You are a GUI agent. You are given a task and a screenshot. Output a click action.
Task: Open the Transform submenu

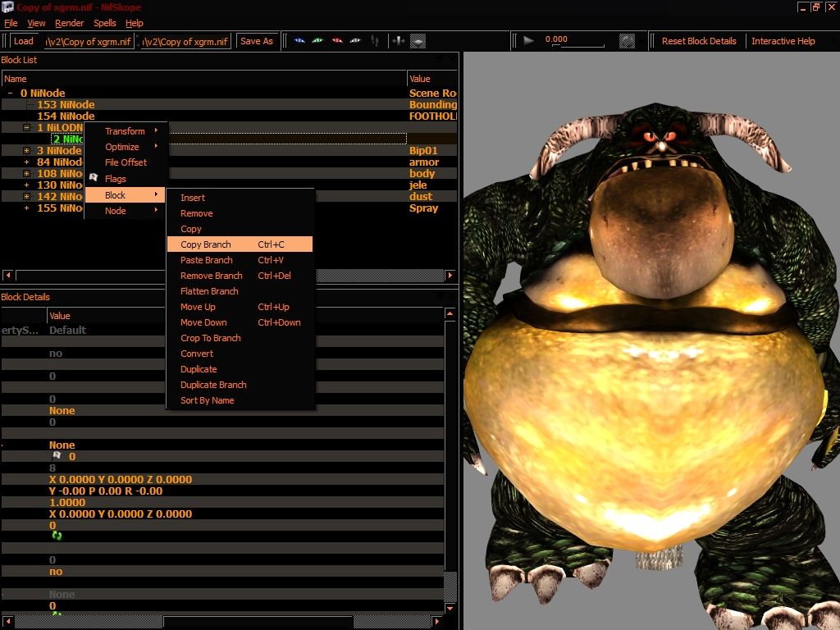tap(126, 131)
